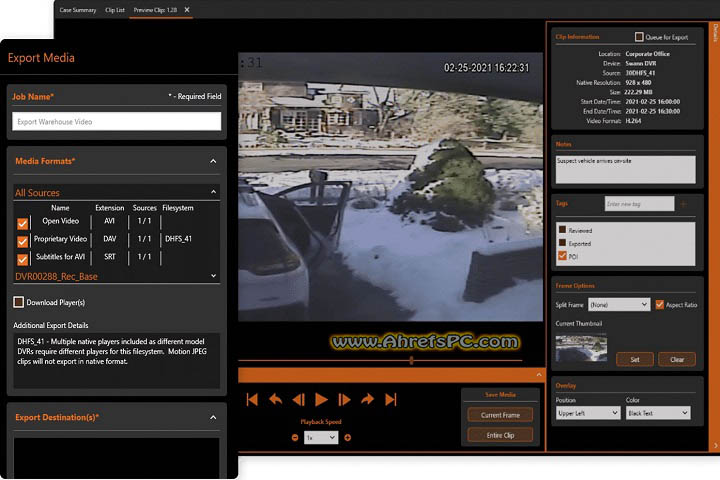Jump to the start of the clip

(252, 400)
